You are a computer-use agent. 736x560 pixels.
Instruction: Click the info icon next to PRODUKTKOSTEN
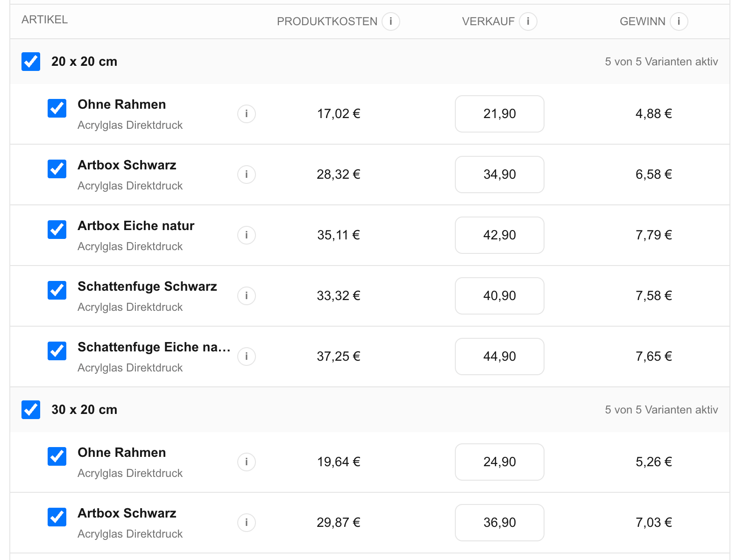(391, 21)
